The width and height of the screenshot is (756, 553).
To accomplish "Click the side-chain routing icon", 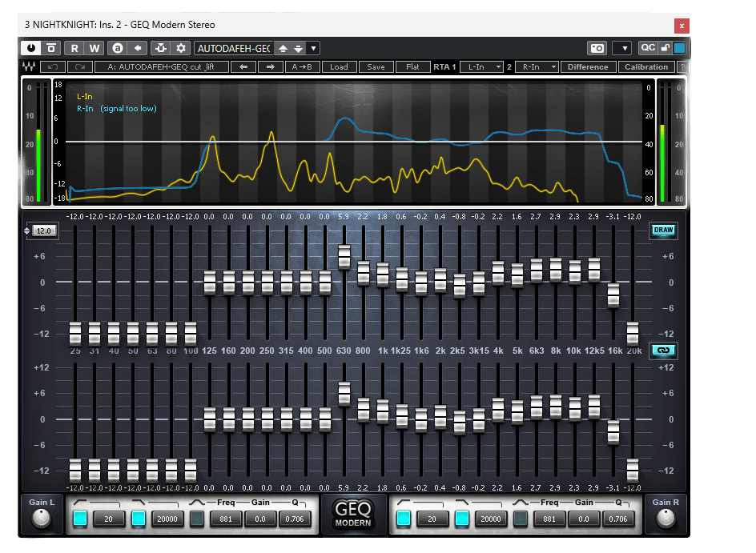I will click(x=161, y=48).
